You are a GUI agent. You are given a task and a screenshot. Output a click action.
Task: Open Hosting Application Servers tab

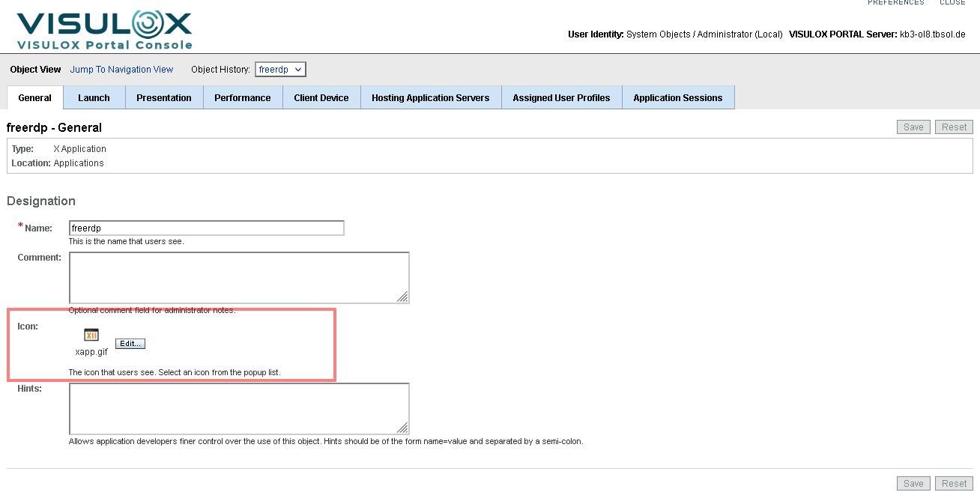pyautogui.click(x=430, y=98)
